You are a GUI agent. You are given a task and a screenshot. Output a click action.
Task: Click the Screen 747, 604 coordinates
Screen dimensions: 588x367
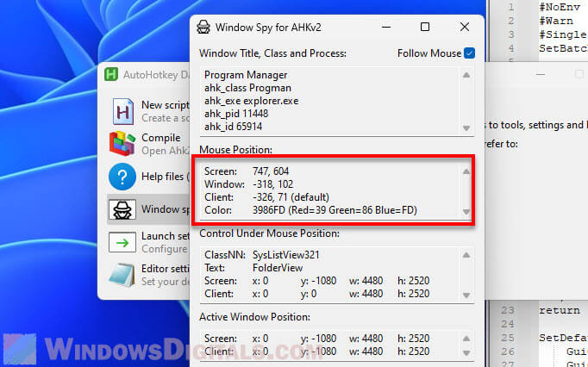click(x=271, y=171)
